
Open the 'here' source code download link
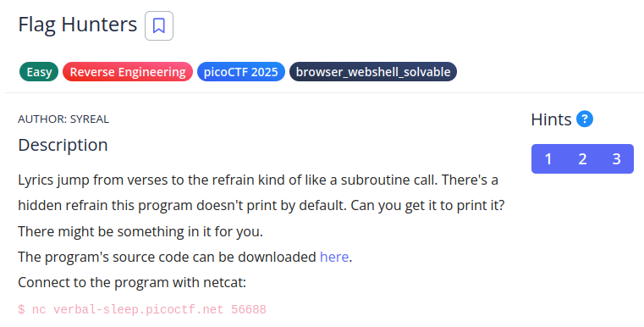(334, 257)
